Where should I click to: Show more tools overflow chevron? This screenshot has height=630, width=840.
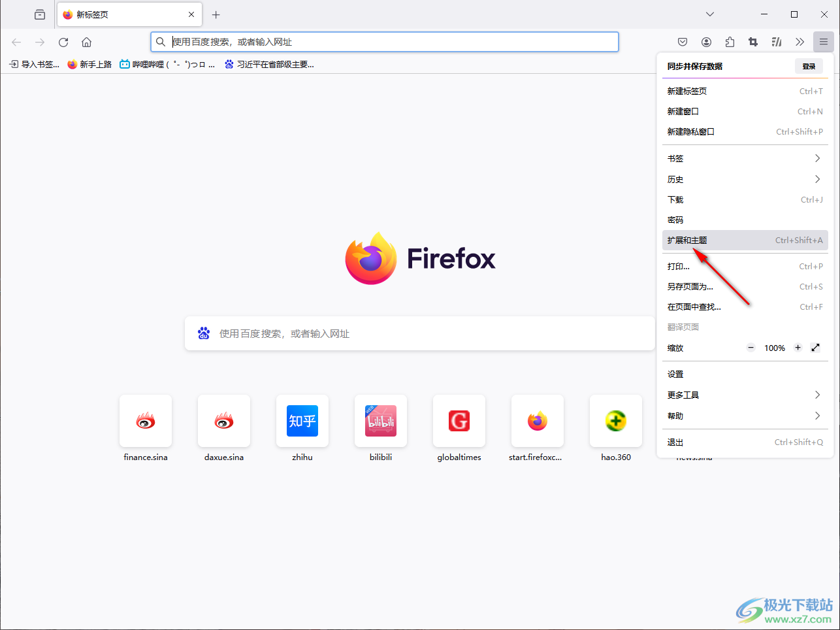(x=800, y=42)
